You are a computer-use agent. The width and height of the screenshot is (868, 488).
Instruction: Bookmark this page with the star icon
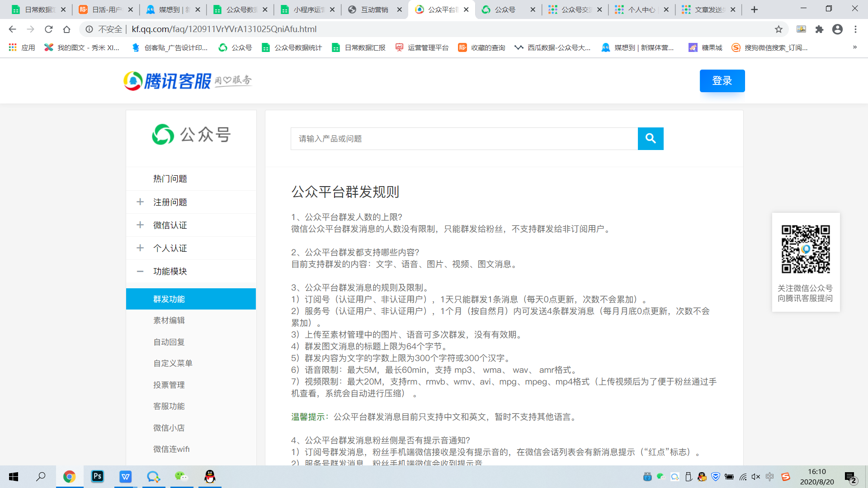tap(778, 29)
